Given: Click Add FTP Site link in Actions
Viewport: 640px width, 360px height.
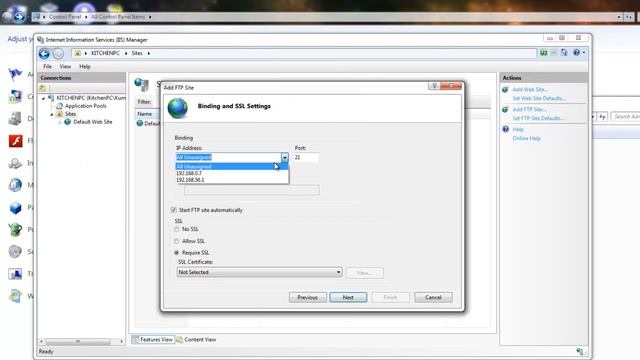Looking at the screenshot, I should coord(529,109).
